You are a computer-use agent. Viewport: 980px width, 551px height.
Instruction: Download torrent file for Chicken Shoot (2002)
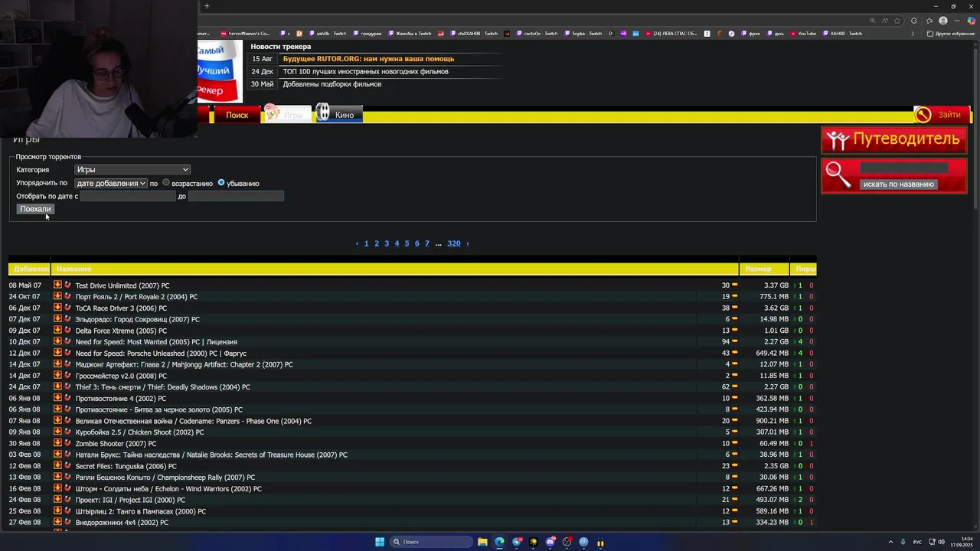(57, 432)
